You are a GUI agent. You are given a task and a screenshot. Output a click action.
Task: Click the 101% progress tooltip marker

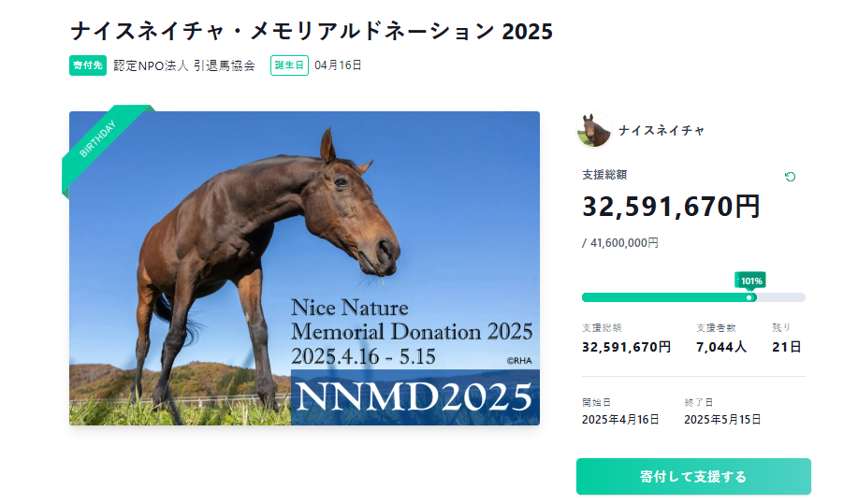(x=750, y=281)
